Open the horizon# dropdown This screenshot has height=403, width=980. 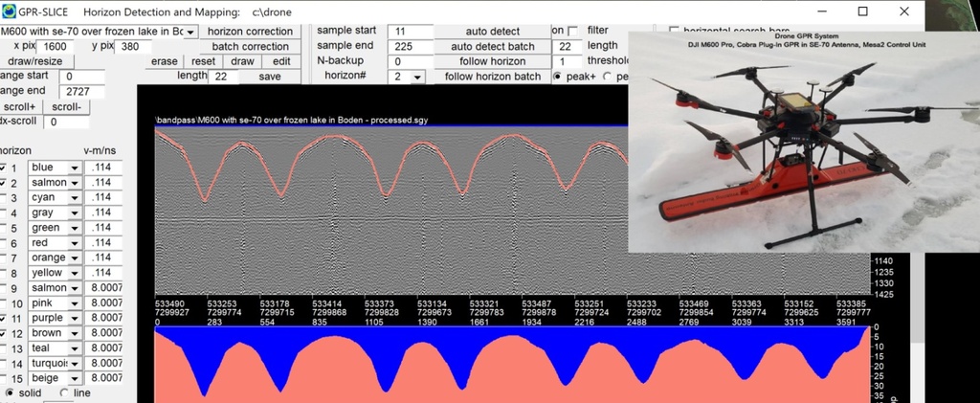click(417, 77)
